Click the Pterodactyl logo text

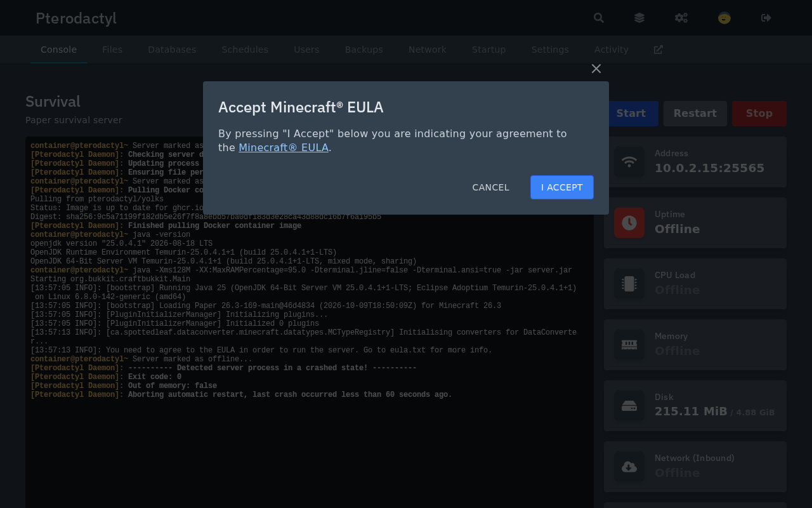[76, 18]
